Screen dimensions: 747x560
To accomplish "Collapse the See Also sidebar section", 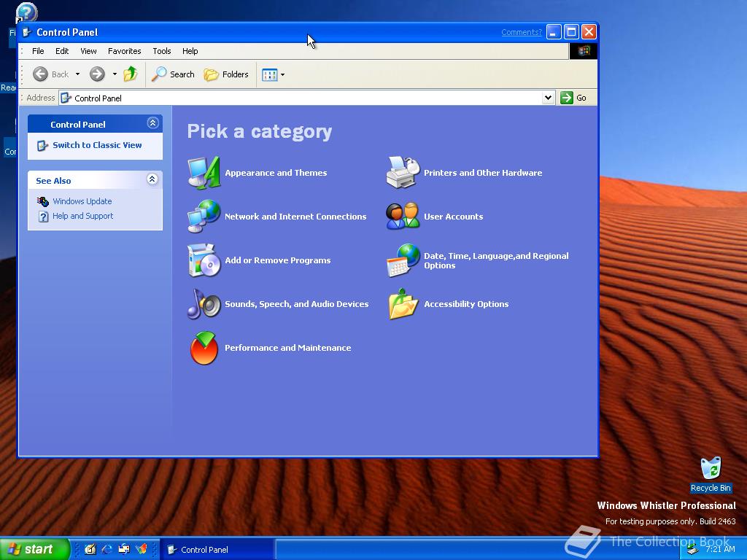I will pyautogui.click(x=152, y=179).
